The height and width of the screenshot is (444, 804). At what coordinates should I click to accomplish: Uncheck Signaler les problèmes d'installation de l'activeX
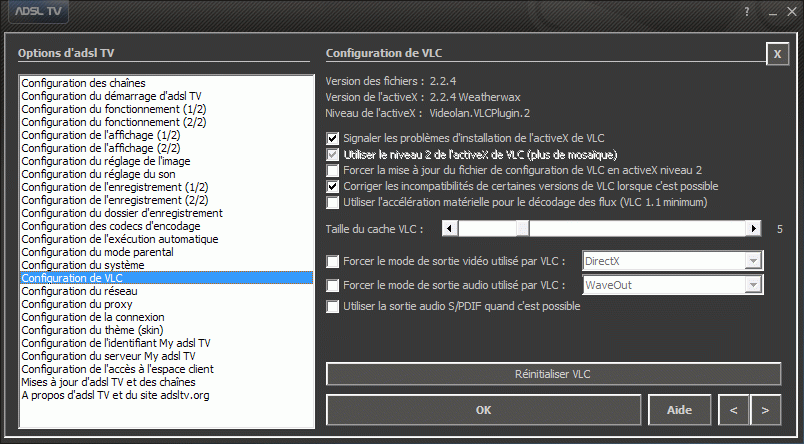click(x=332, y=138)
